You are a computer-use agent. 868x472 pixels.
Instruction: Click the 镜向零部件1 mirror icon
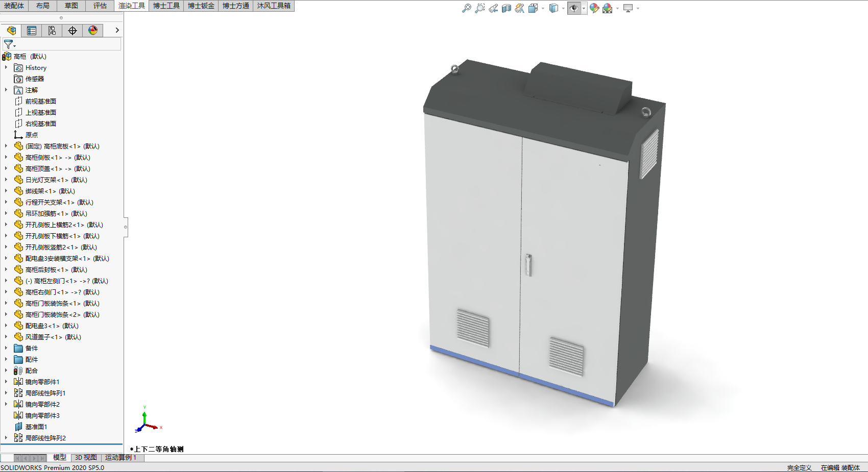tap(18, 382)
